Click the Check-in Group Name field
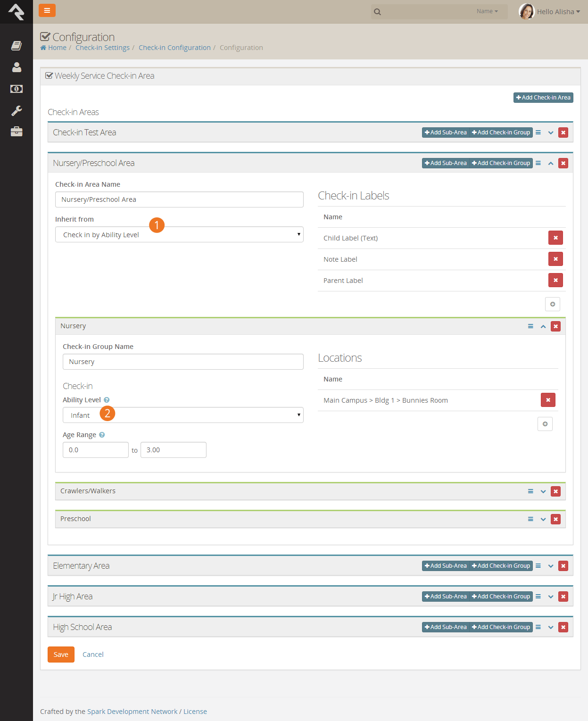 (183, 362)
